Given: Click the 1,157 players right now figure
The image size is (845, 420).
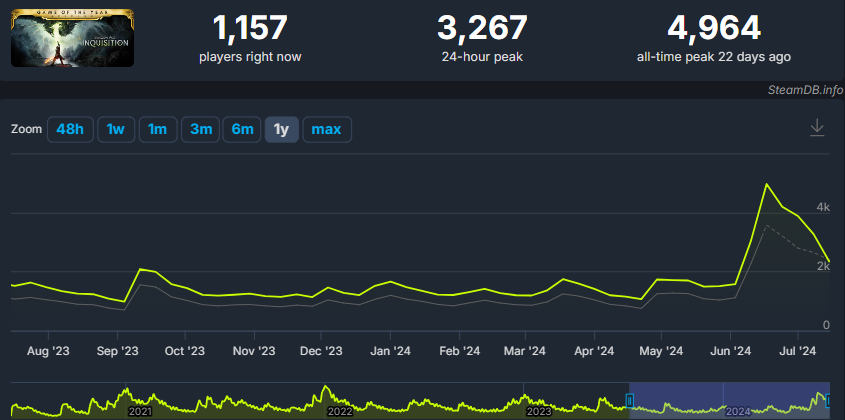Looking at the screenshot, I should (250, 28).
